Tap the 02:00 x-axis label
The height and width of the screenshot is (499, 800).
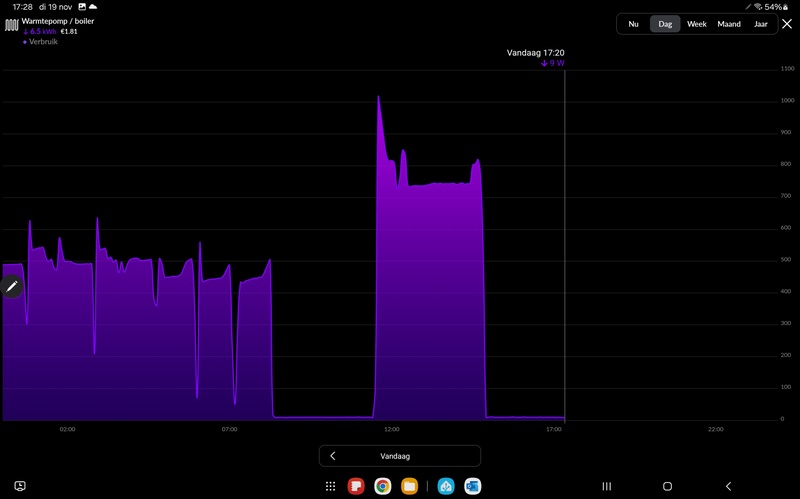[x=67, y=429]
